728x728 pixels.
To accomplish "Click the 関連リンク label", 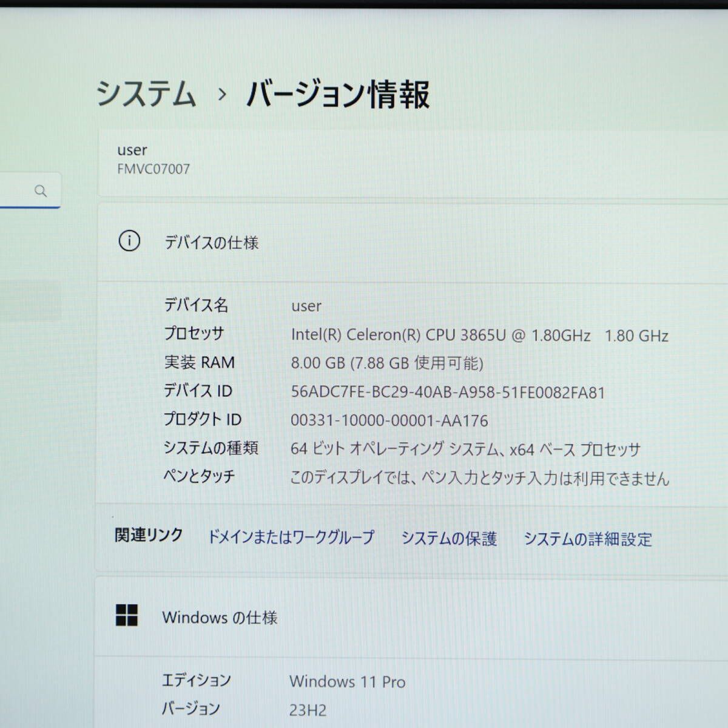I will [149, 535].
